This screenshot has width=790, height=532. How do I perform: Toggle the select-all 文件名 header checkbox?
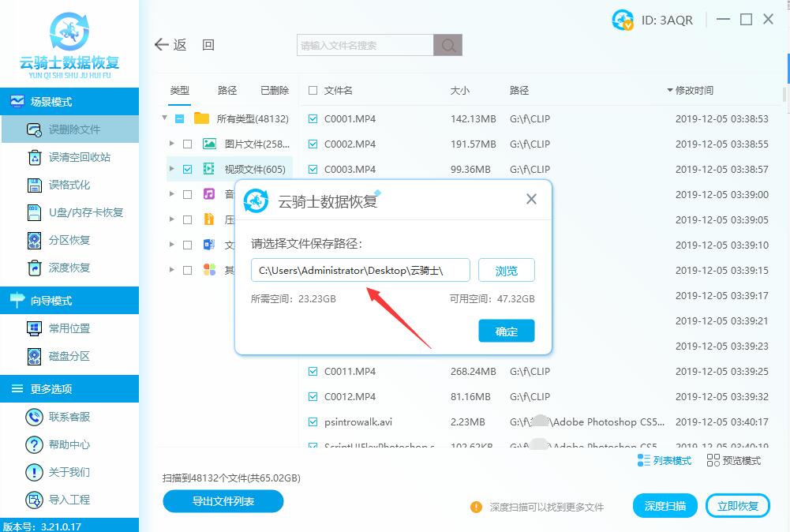pos(313,90)
